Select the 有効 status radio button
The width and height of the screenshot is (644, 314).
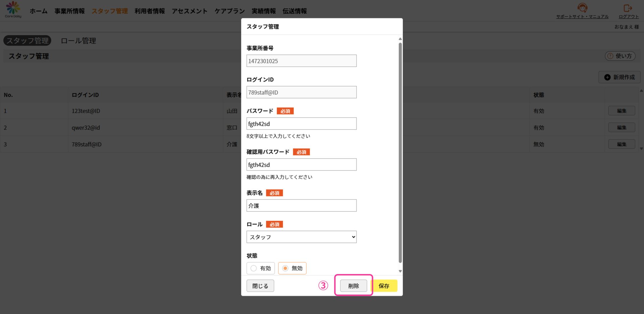click(x=254, y=268)
